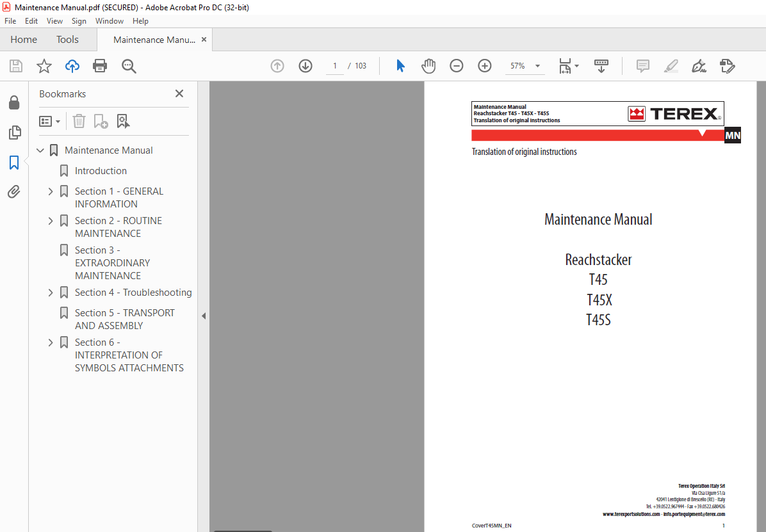Go to Section 3 - EXTRAORDINARY MAINTENANCE

(112, 263)
